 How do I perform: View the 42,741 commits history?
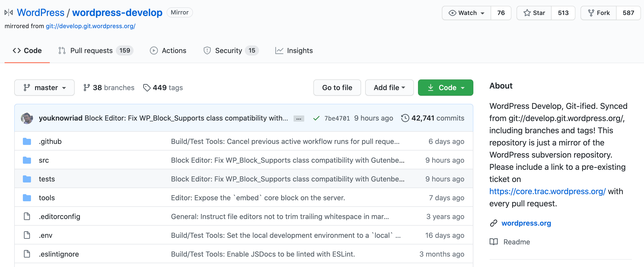(x=433, y=118)
